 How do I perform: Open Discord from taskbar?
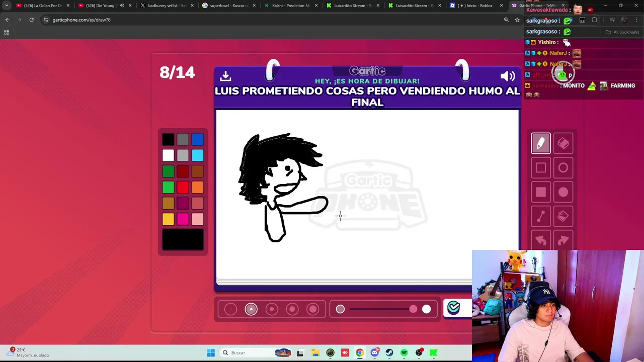click(x=374, y=352)
